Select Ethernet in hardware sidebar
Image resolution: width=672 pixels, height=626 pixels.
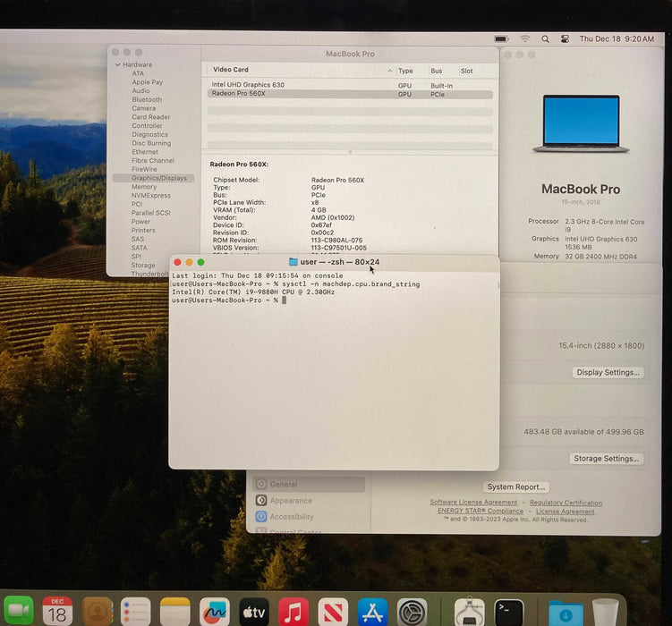pos(145,152)
